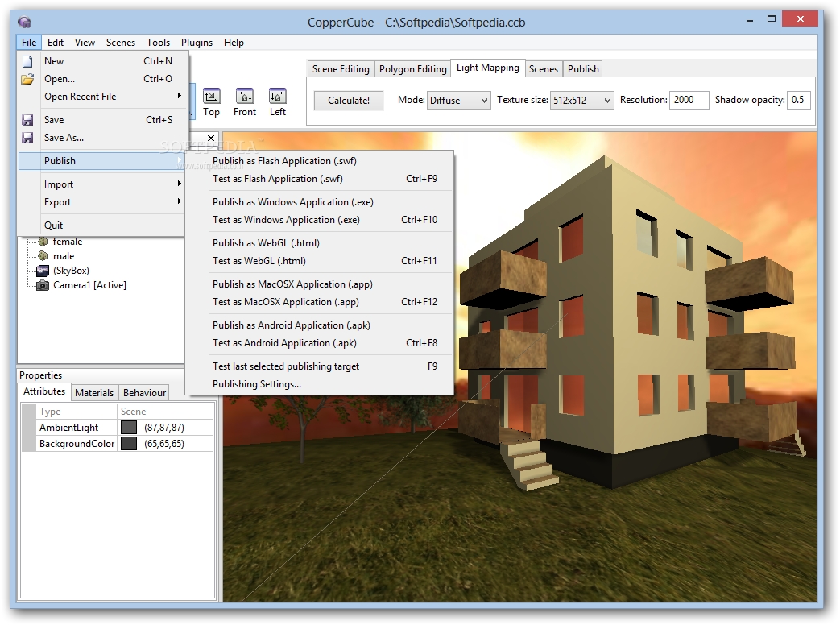
Task: Click the Resolution input field
Action: (x=689, y=100)
